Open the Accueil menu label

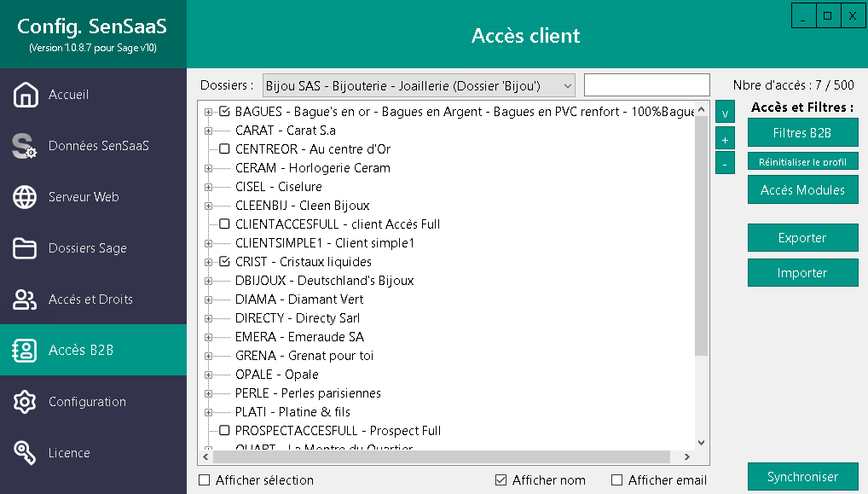[69, 95]
